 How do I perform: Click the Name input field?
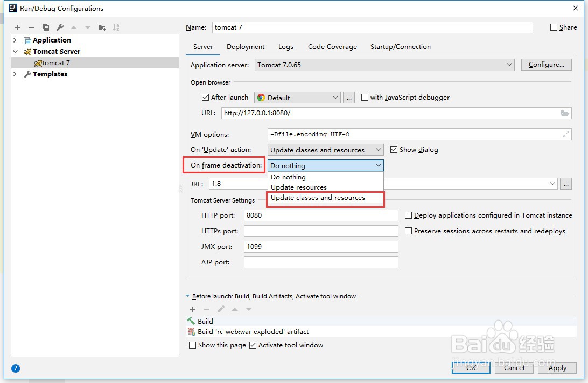click(x=373, y=27)
